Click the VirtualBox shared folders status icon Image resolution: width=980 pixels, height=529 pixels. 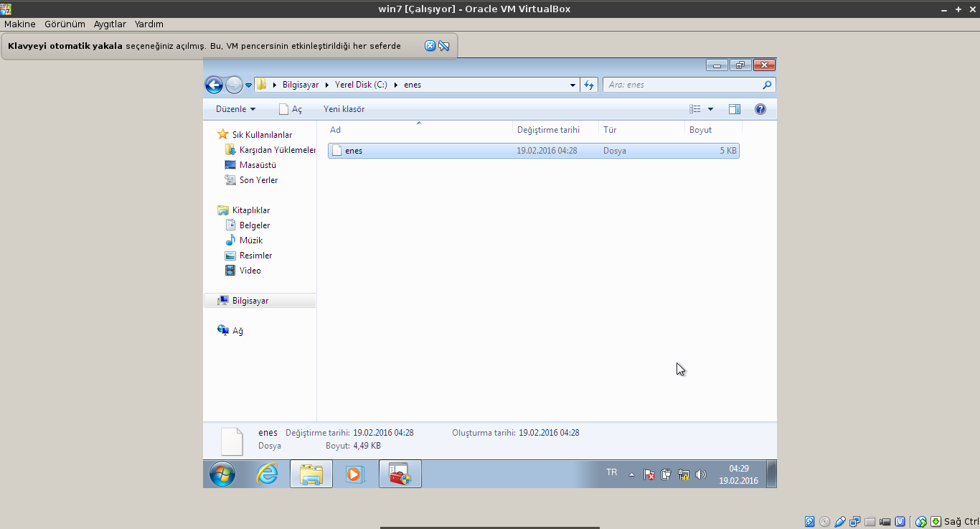point(870,521)
